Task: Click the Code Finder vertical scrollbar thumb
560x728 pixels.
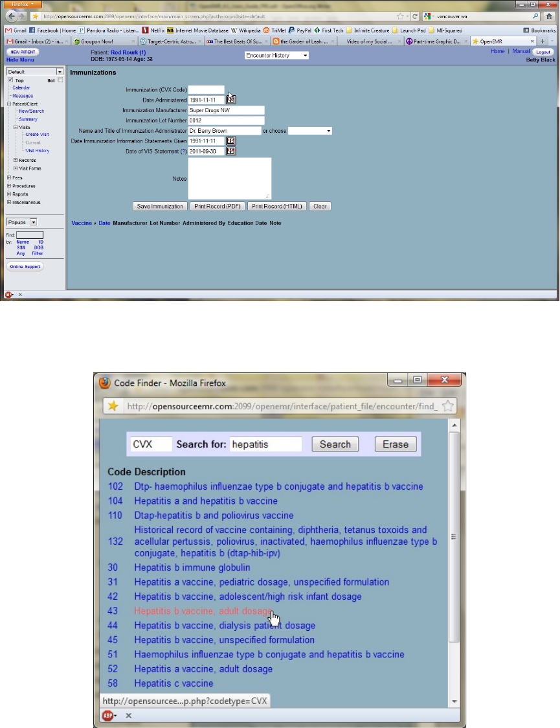Action: click(x=454, y=536)
